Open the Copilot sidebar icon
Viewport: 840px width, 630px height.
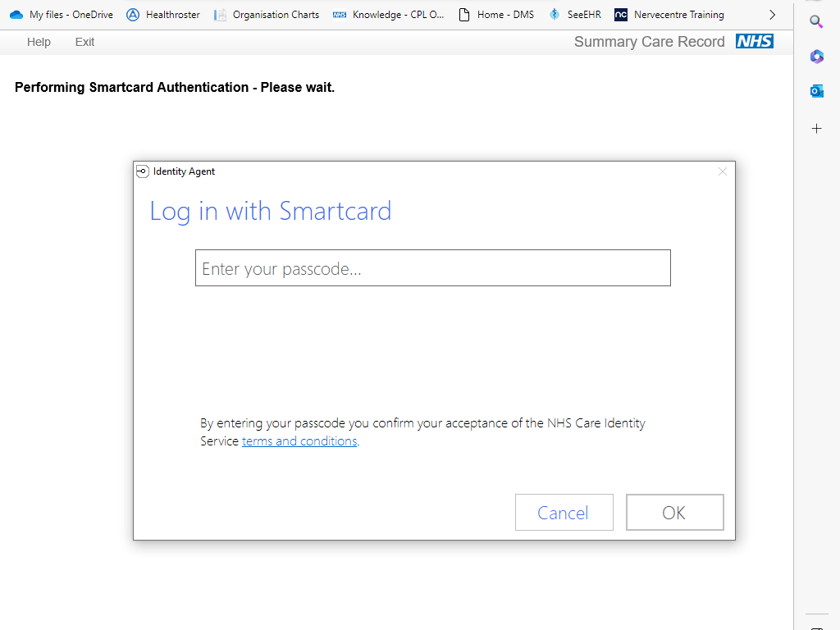(816, 57)
